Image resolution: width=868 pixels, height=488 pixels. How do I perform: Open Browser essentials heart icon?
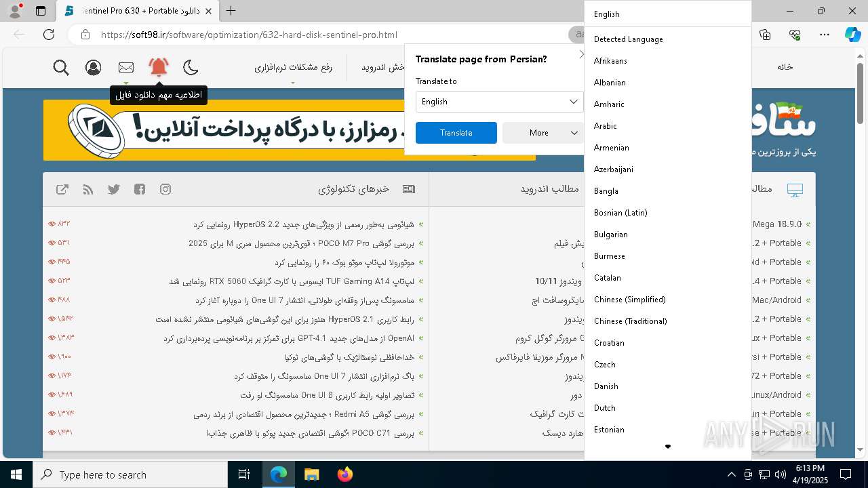point(795,35)
